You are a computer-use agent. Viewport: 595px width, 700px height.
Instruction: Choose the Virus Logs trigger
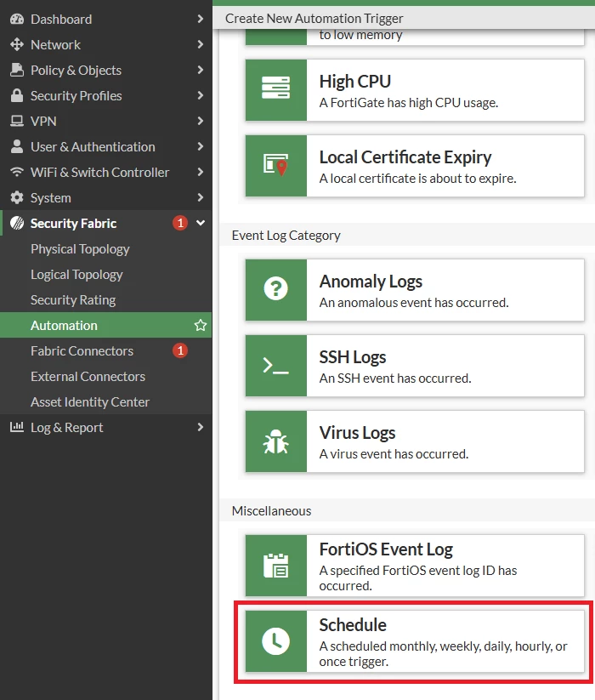tap(415, 441)
